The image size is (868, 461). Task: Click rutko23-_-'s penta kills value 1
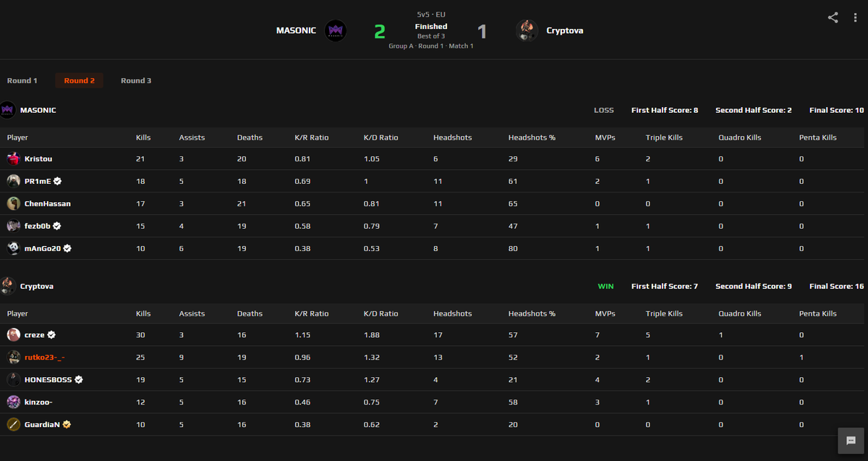point(801,357)
